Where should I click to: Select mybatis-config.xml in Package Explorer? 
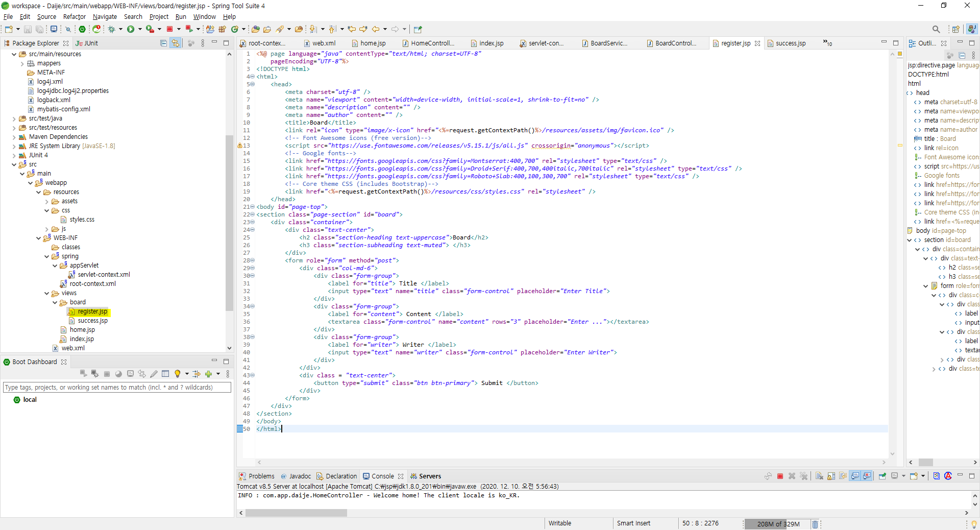click(59, 109)
